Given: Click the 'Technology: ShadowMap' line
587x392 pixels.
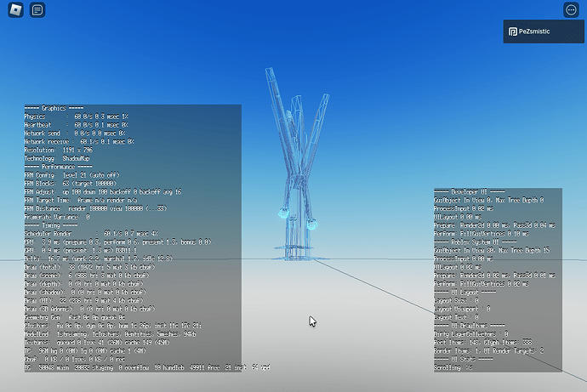Looking at the screenshot, I should [x=57, y=158].
